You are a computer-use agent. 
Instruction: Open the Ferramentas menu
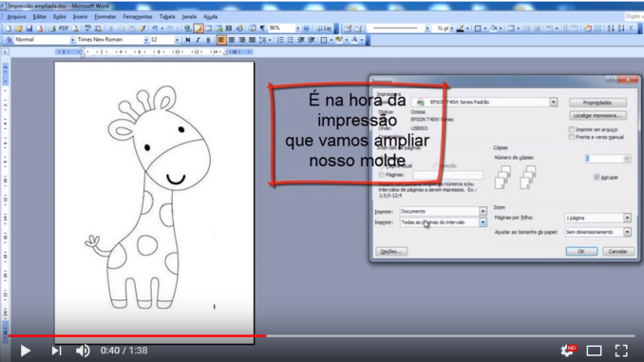[138, 17]
